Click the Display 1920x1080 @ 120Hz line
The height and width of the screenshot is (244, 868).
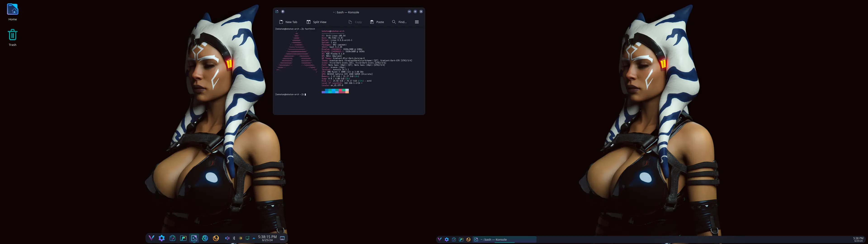point(342,49)
